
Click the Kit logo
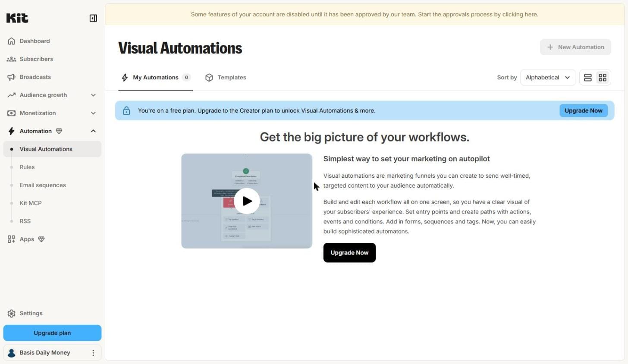coord(17,18)
